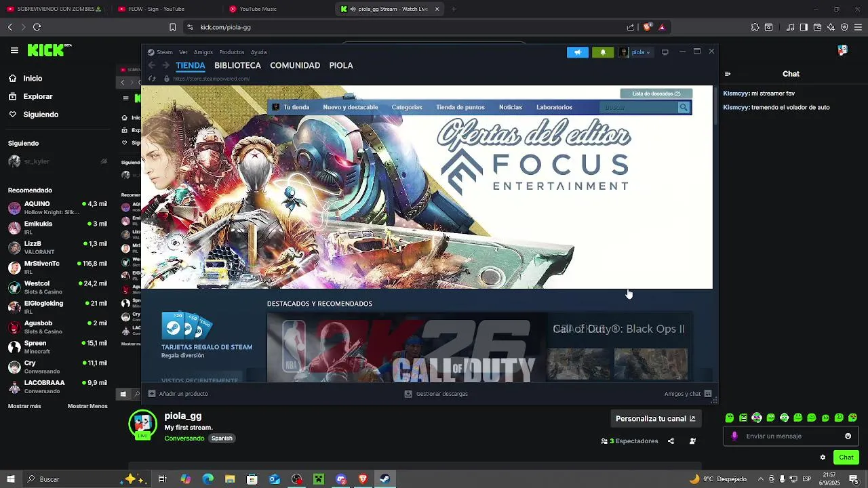The width and height of the screenshot is (868, 488).
Task: Go to Kick Inicio page
Action: coord(25,79)
